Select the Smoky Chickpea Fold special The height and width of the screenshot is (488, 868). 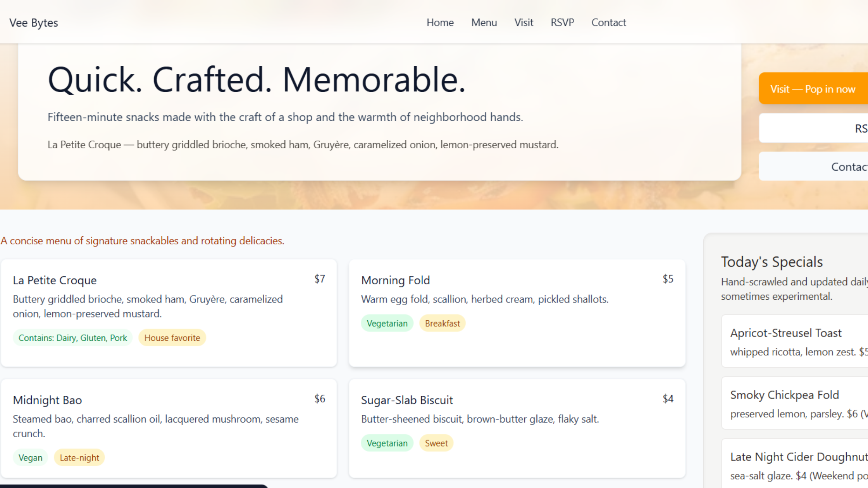tap(794, 403)
